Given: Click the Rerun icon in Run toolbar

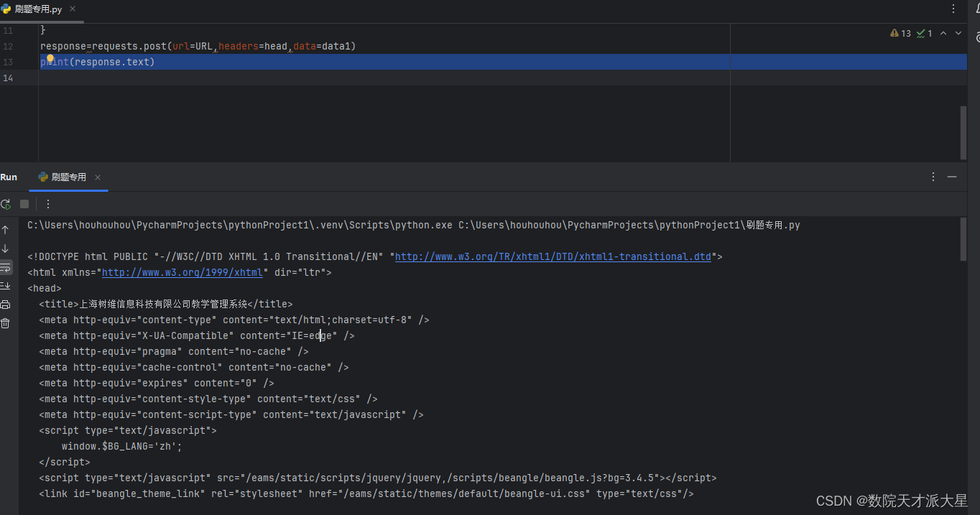Looking at the screenshot, I should pyautogui.click(x=6, y=204).
